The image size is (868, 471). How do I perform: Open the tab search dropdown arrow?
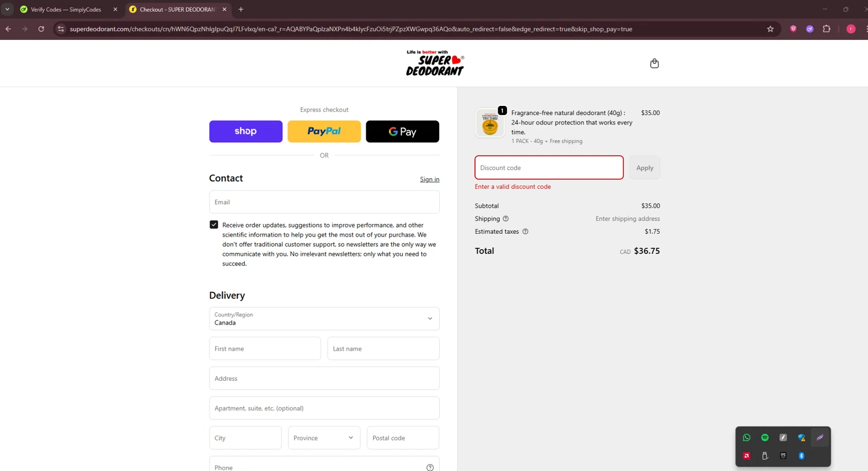pos(7,9)
